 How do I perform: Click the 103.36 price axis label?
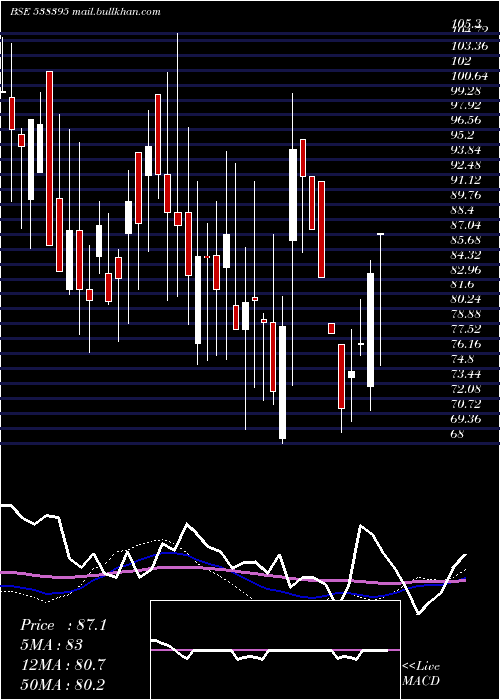click(469, 46)
